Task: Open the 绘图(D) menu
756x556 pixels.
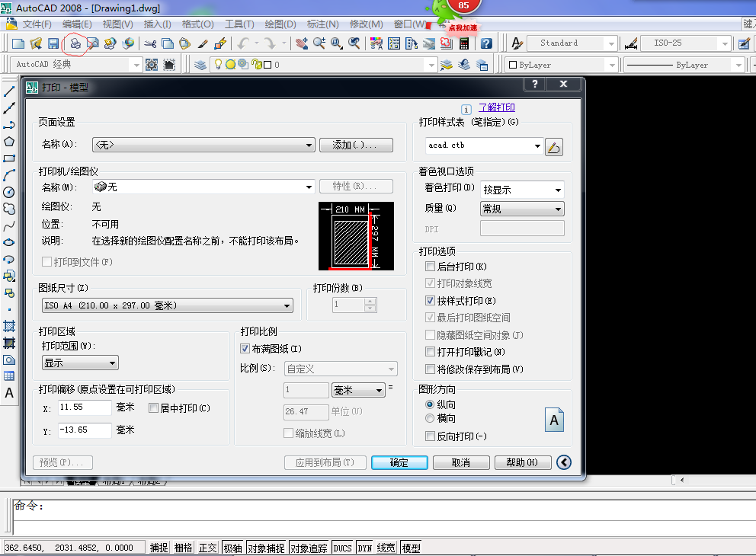Action: (x=280, y=24)
